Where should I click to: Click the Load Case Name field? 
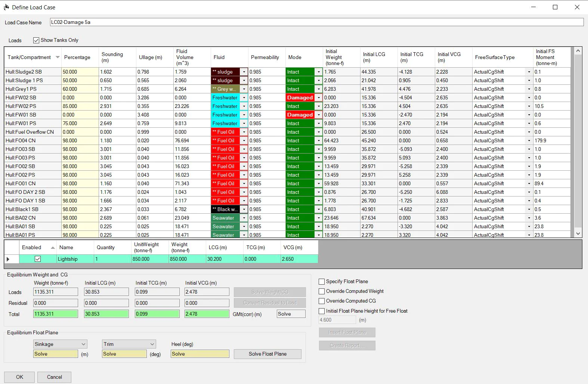click(317, 22)
